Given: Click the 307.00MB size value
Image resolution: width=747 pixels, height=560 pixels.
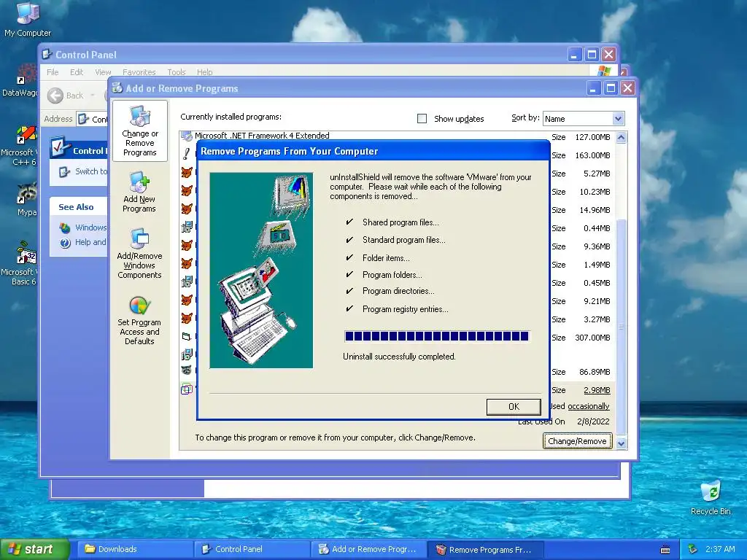Looking at the screenshot, I should click(592, 338).
